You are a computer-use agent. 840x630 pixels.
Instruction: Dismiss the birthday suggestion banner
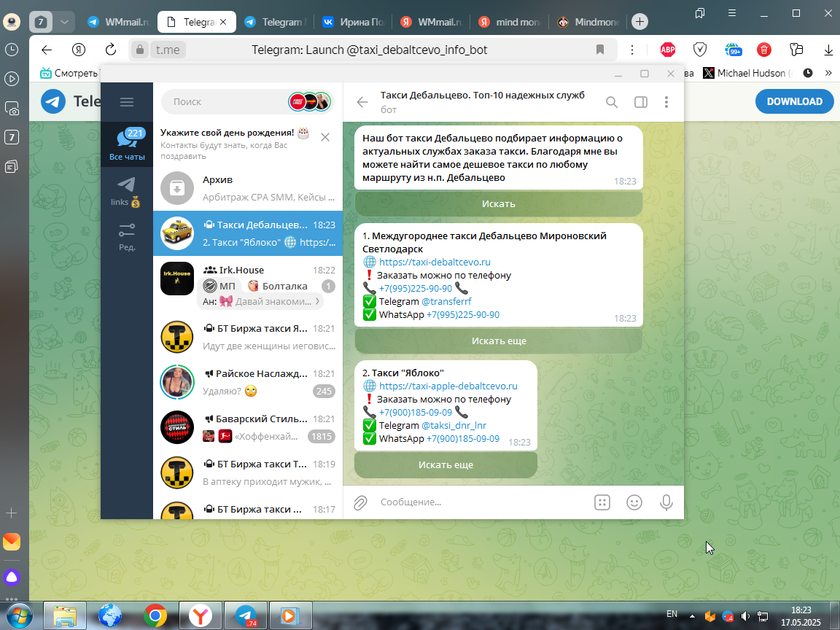tap(325, 137)
